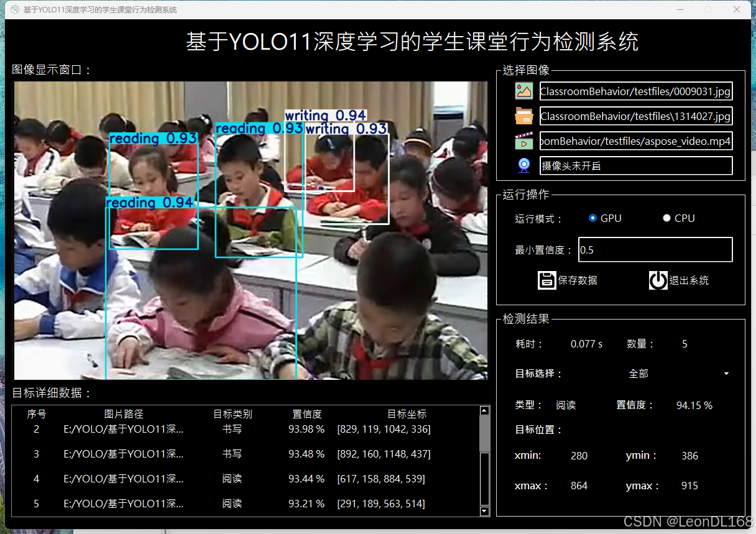The image size is (756, 534).
Task: Click the video clip icon to load video
Action: click(x=523, y=140)
